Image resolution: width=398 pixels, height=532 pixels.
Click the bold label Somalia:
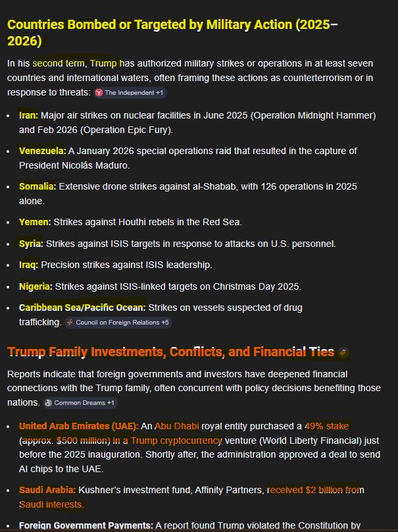click(x=37, y=186)
